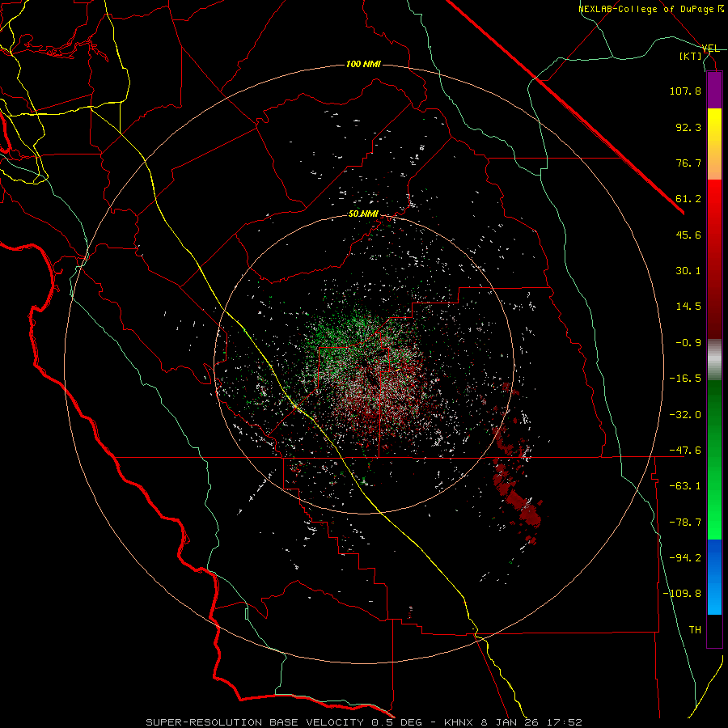Click the green segment of the color bar

[714, 459]
